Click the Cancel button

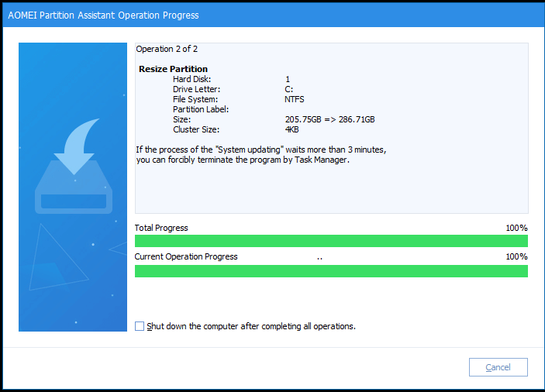pos(498,367)
